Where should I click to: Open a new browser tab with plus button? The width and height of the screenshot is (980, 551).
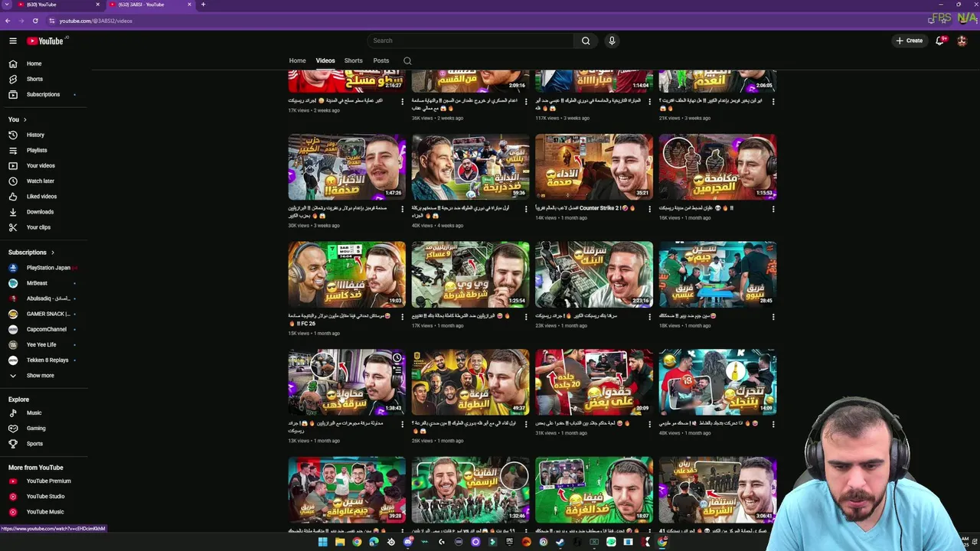pos(203,5)
